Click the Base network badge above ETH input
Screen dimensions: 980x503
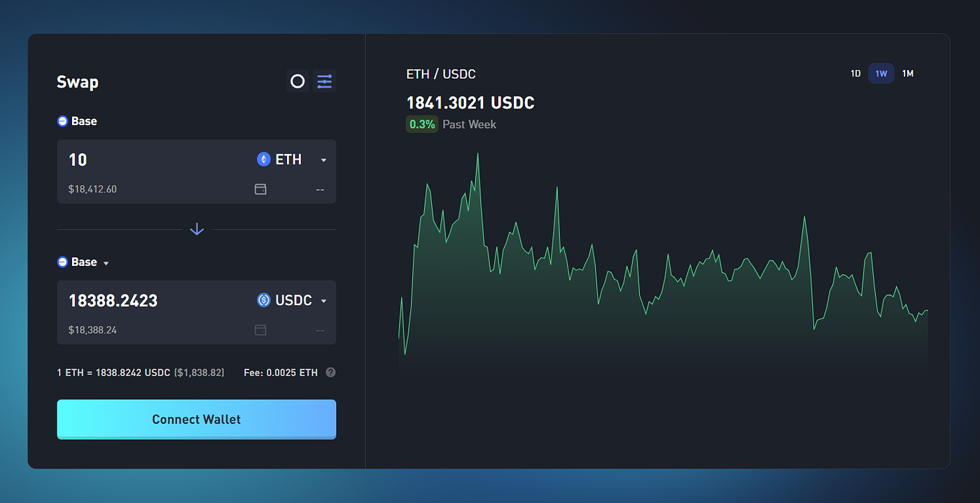(x=76, y=120)
